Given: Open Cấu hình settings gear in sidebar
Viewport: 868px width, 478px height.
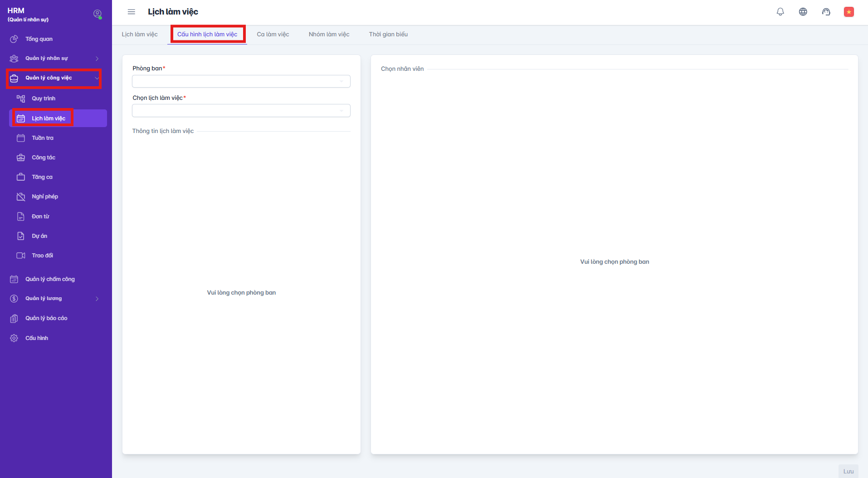Looking at the screenshot, I should [36, 338].
